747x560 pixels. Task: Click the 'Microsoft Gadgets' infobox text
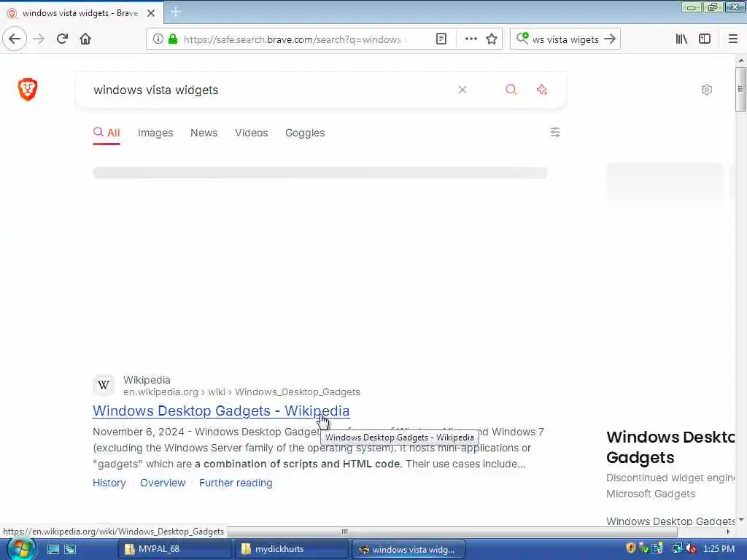coord(650,494)
